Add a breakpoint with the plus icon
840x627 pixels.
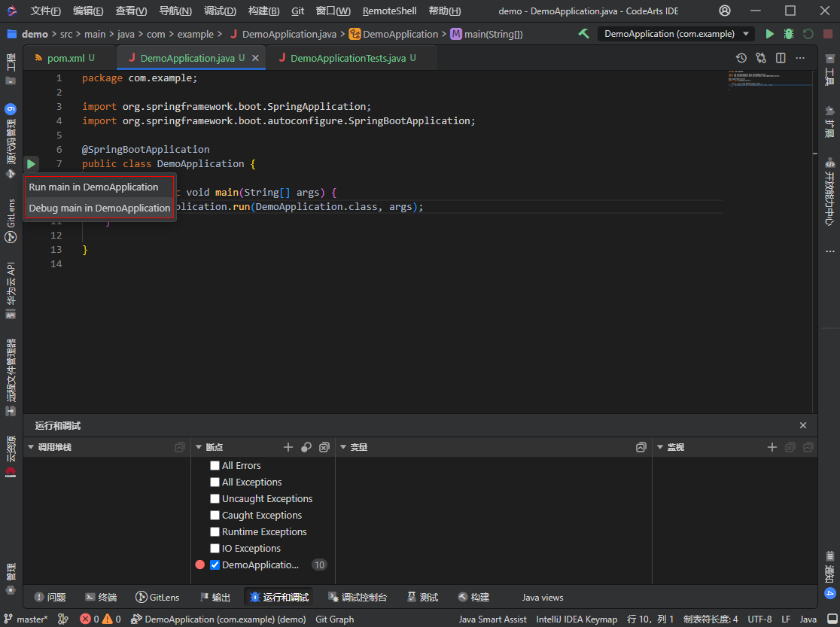288,446
